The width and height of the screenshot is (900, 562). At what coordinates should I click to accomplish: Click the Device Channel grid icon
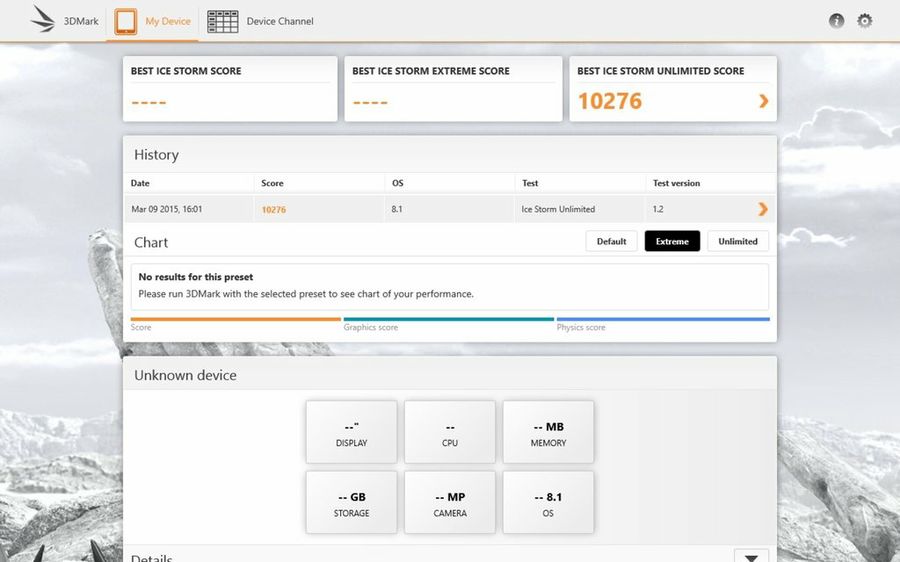[222, 21]
